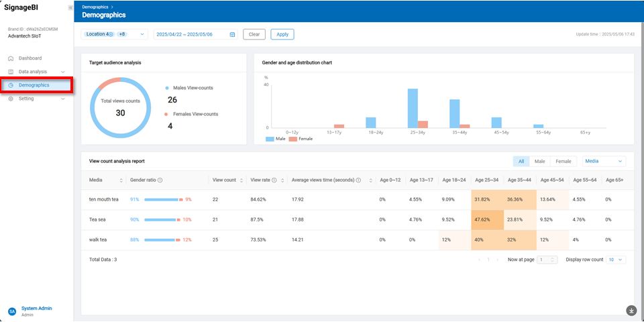Open the Media grouping dropdown
This screenshot has height=322, width=644.
604,161
